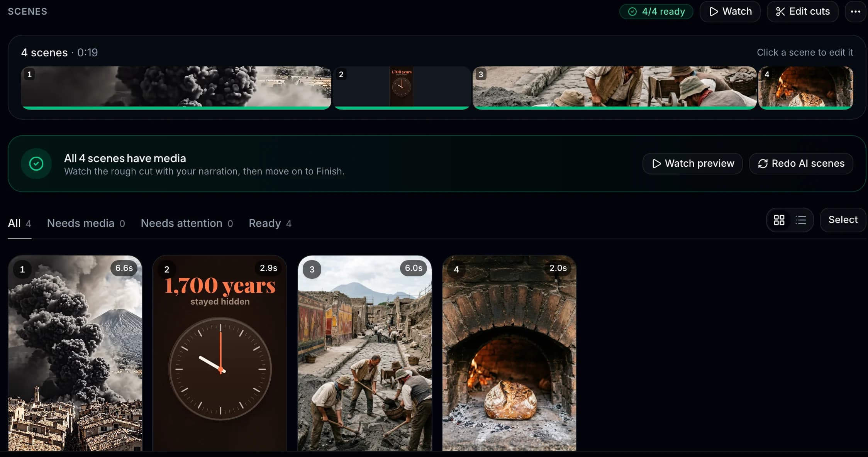Viewport: 868px width, 457px height.
Task: Click the 6.0s duration badge on scene 3
Action: 414,268
